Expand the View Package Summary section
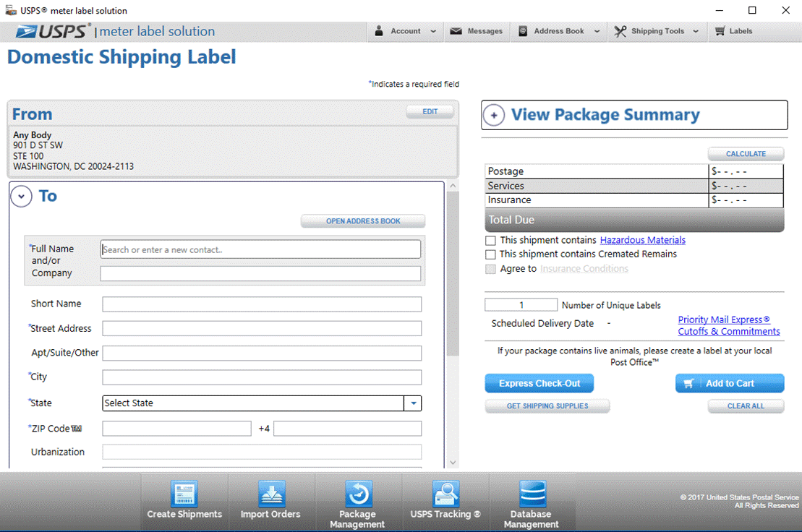802x532 pixels. coord(494,115)
